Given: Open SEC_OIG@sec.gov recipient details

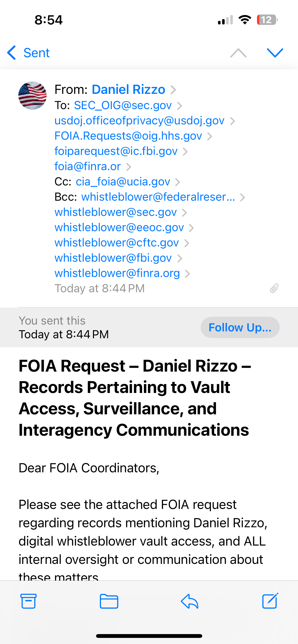Looking at the screenshot, I should click(x=123, y=105).
